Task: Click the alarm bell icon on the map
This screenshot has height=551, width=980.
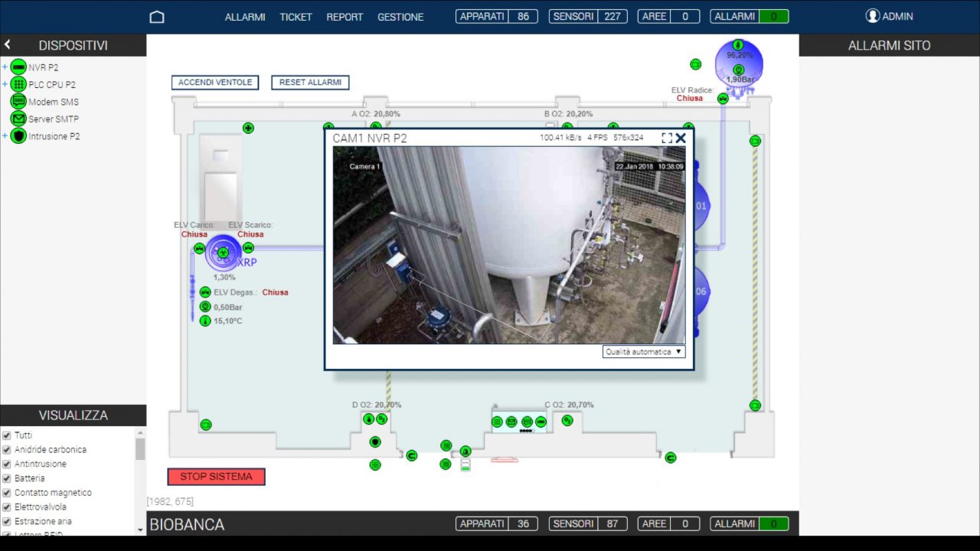Action: point(465,451)
